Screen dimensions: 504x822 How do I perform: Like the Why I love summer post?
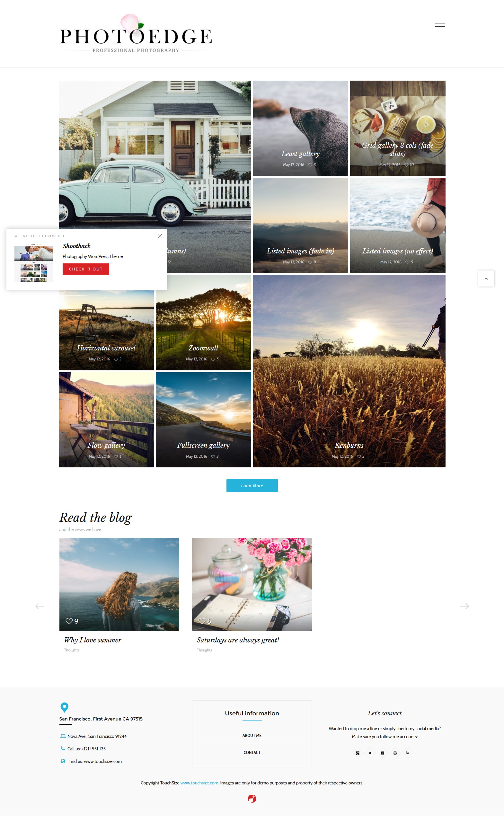coord(69,621)
